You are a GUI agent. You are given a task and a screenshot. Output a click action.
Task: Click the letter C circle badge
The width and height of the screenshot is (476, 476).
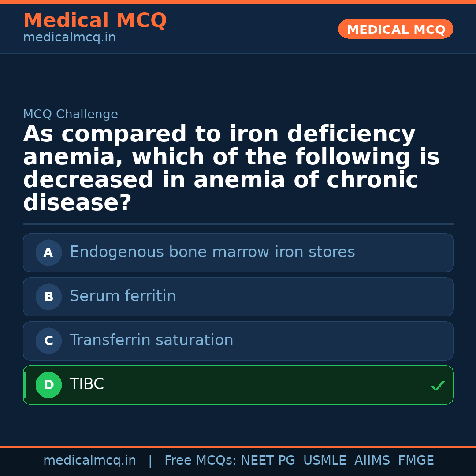[x=48, y=341]
